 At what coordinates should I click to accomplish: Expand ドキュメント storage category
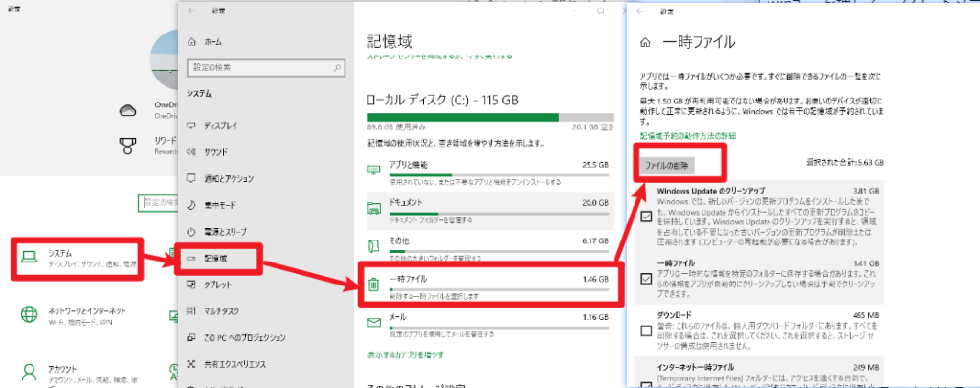488,207
